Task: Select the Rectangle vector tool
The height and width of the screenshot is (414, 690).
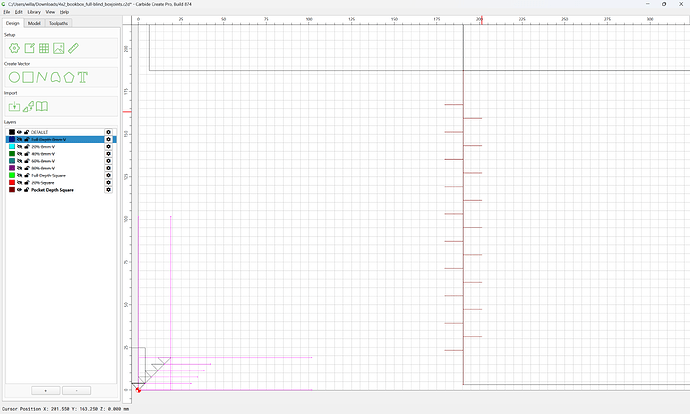Action: point(28,77)
